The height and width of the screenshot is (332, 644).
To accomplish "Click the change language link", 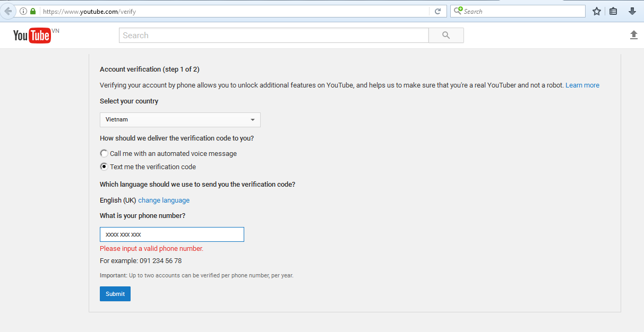I will [164, 200].
